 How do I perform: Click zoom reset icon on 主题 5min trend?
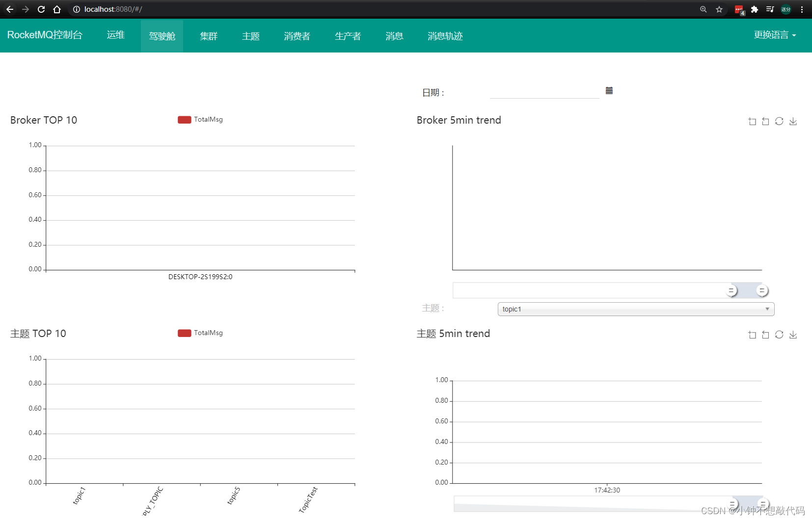pyautogui.click(x=765, y=335)
